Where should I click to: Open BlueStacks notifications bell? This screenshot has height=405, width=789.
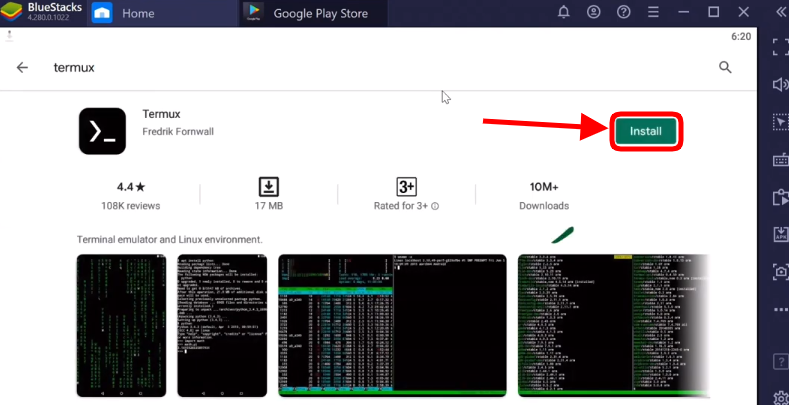coord(564,12)
